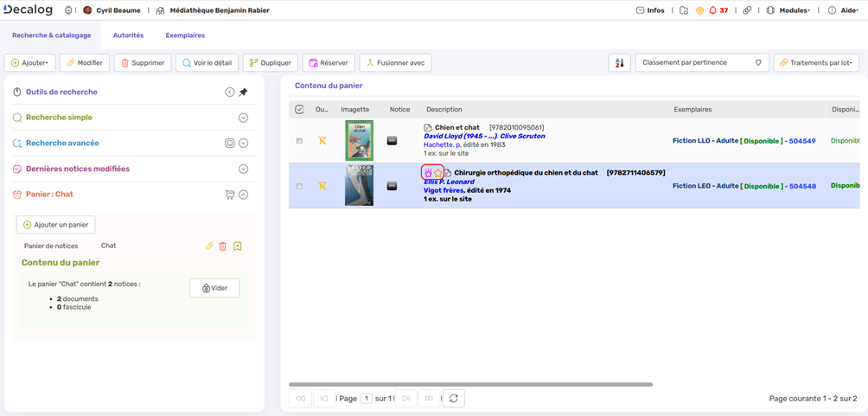Screen dimensions: 868x416
Task: Tick the checkbox for Chirurgie orthopédique row
Action: [299, 186]
